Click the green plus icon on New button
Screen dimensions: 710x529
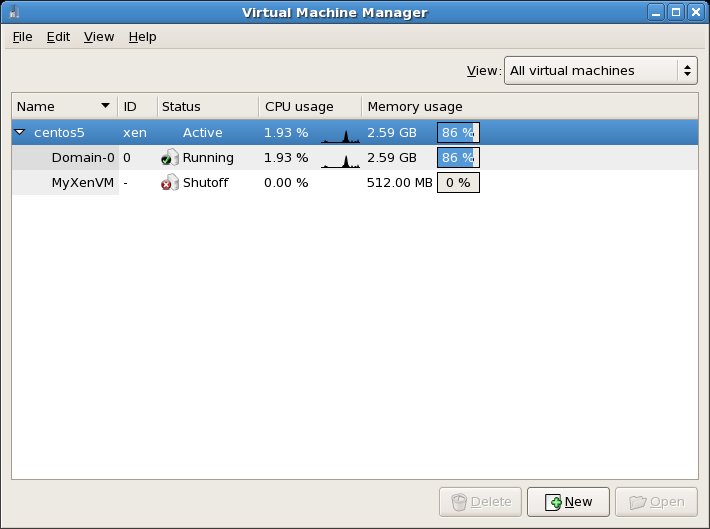[x=552, y=502]
